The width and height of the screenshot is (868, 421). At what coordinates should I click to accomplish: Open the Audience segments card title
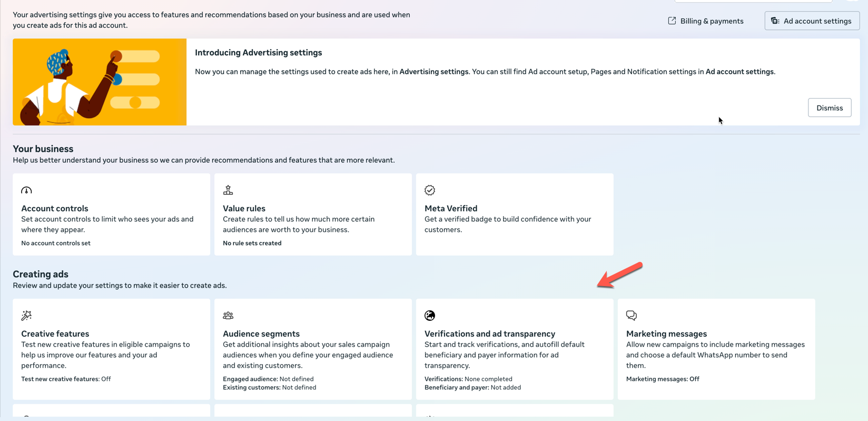click(x=261, y=334)
